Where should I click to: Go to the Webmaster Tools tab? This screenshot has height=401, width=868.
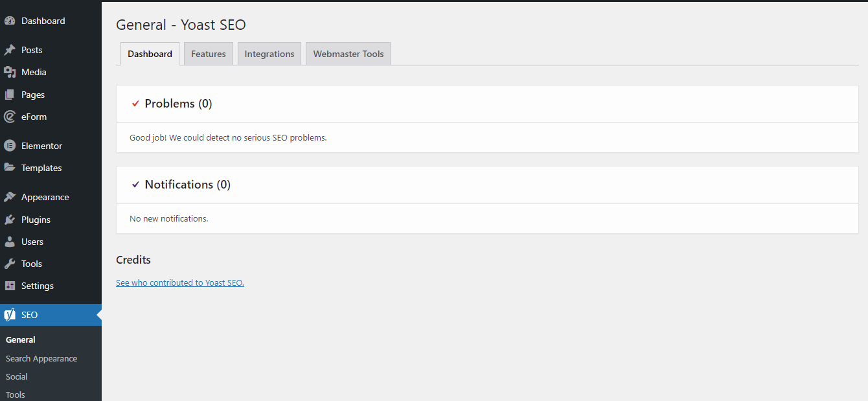tap(348, 54)
